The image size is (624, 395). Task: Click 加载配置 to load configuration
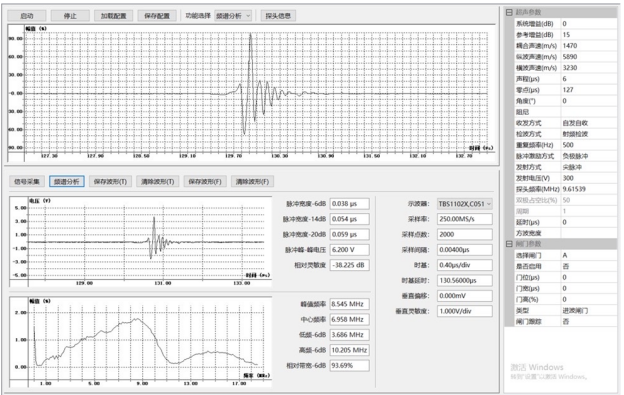tap(113, 16)
